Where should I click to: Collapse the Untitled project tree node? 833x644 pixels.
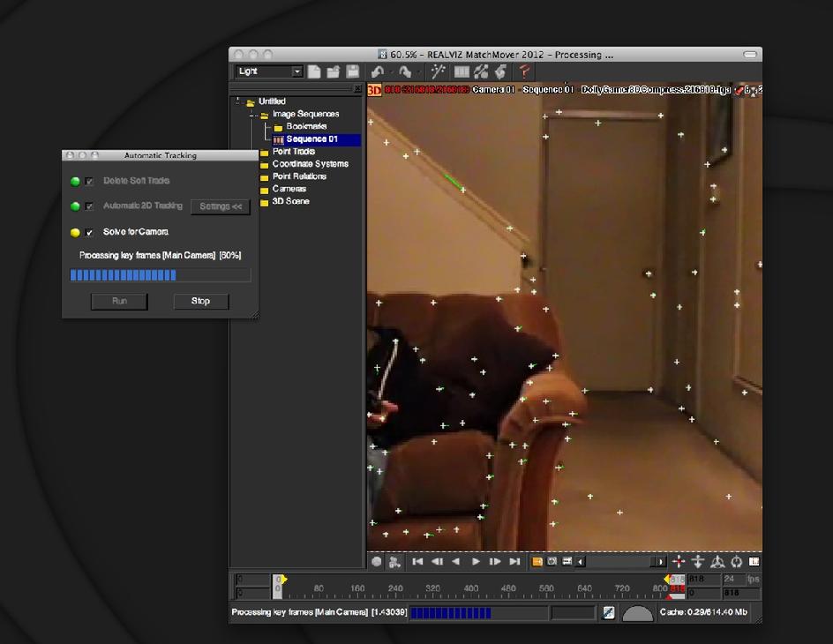point(237,101)
